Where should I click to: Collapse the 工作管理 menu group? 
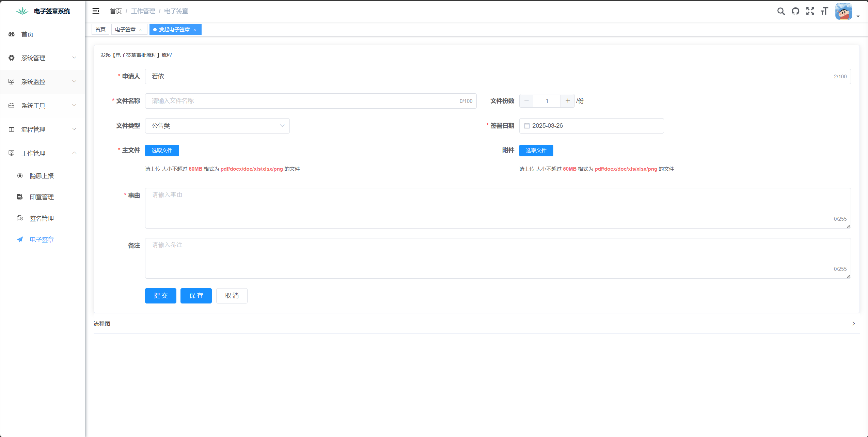point(43,153)
